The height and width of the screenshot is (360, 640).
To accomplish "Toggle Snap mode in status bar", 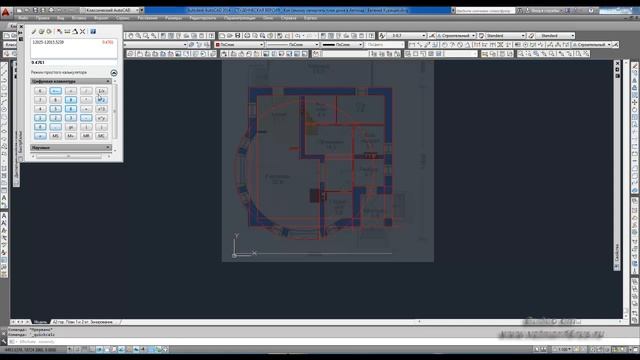I will coord(77,349).
